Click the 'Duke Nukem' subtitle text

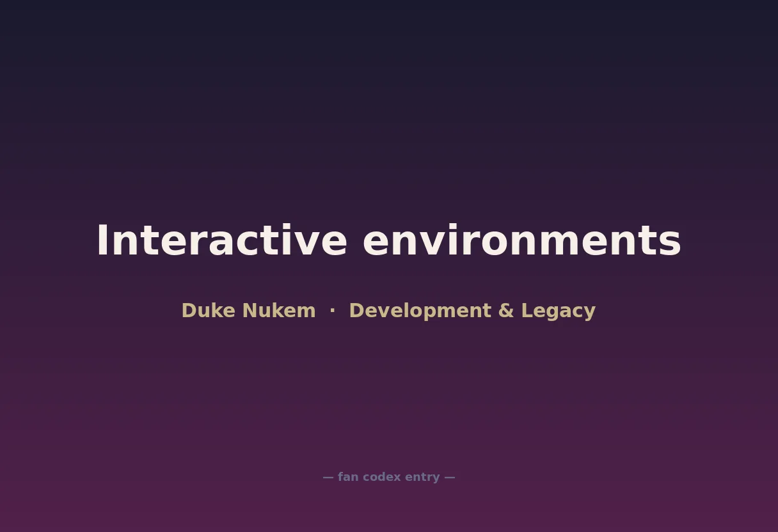pyautogui.click(x=248, y=311)
